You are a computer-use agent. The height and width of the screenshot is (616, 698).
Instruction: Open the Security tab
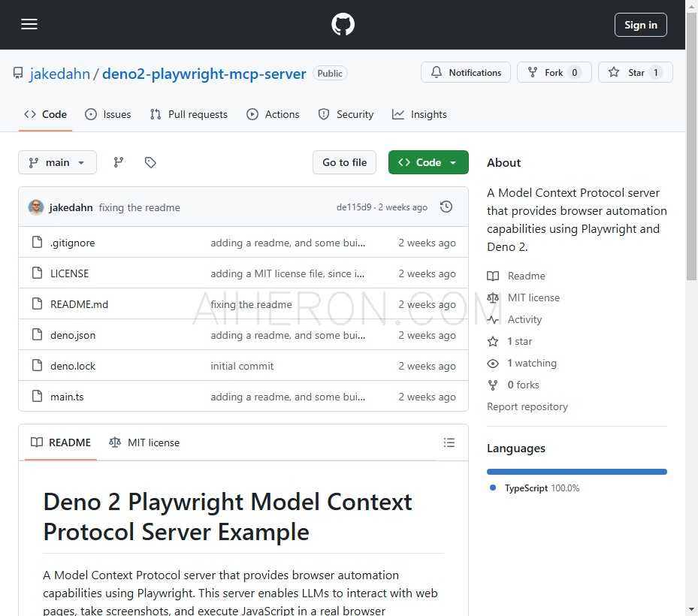(x=346, y=114)
